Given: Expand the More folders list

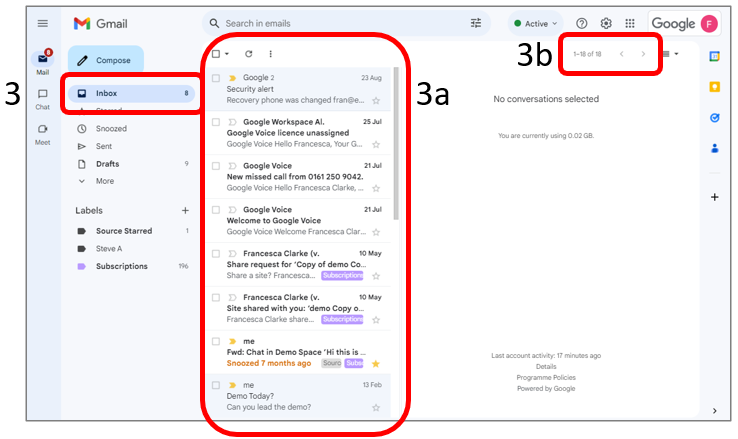Looking at the screenshot, I should pos(104,181).
